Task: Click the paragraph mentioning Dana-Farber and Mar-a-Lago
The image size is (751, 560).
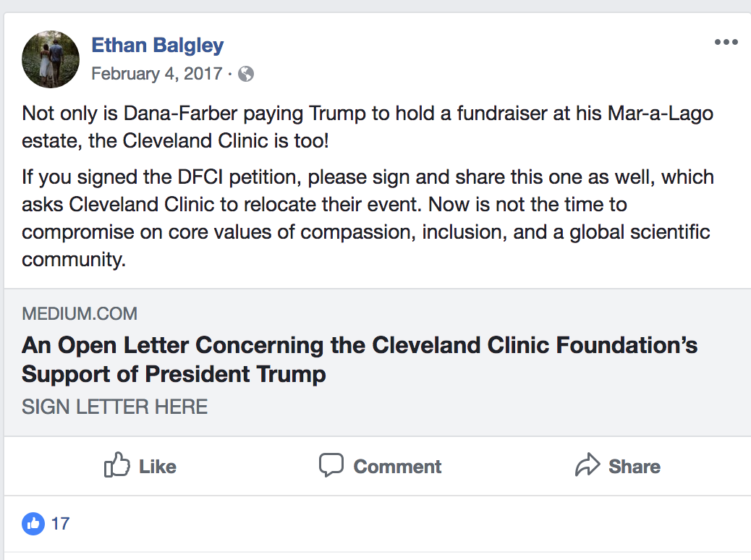Action: 368,127
